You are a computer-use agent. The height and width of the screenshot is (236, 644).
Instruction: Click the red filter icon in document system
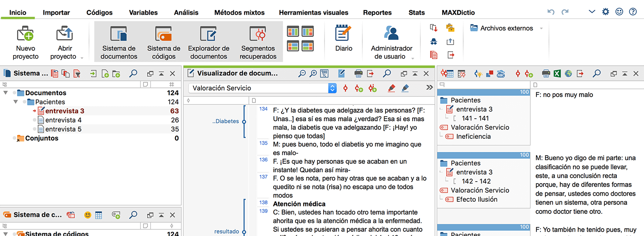[77, 73]
